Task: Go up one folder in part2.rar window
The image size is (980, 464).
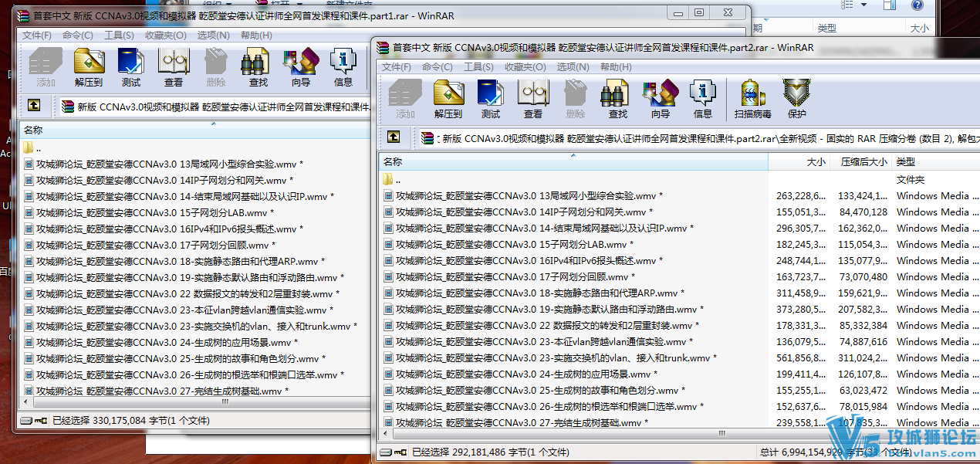Action: point(394,137)
